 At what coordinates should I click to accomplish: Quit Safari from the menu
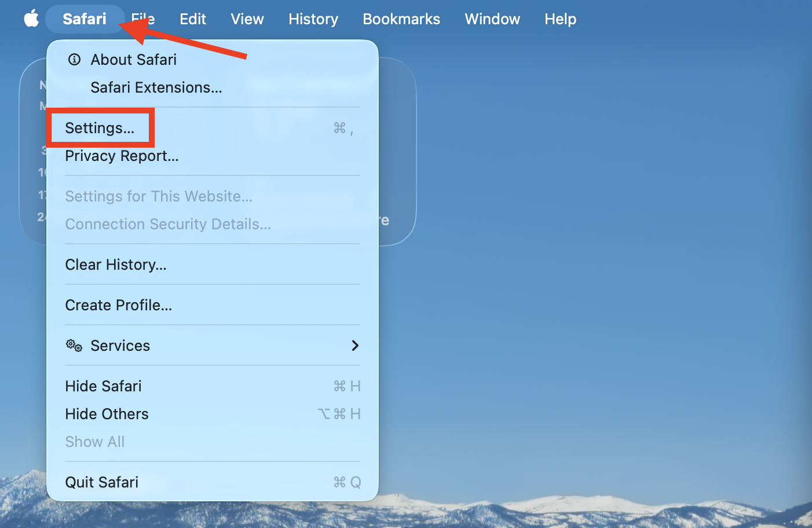[x=101, y=482]
